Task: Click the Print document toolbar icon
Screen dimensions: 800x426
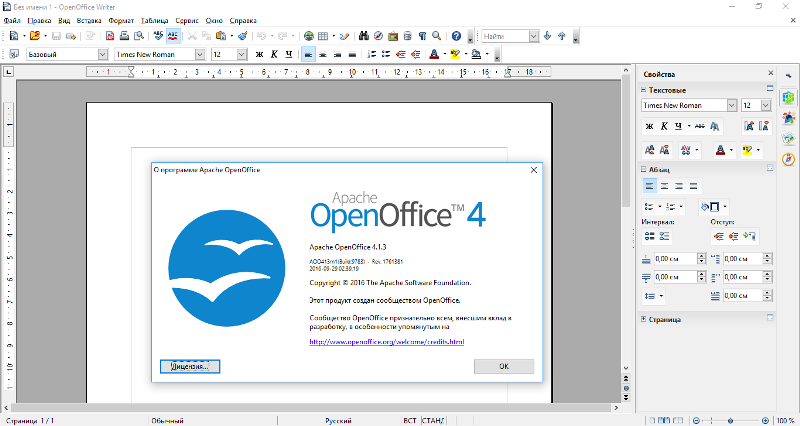Action: click(125, 36)
